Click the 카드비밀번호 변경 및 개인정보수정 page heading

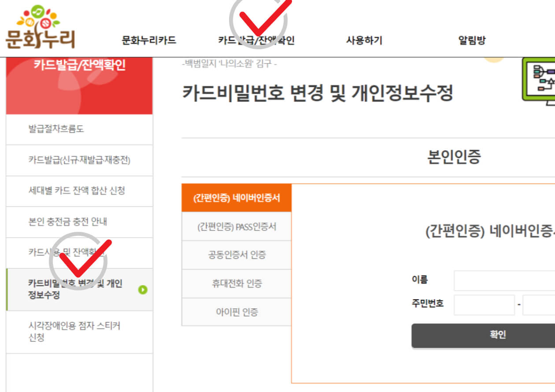318,93
